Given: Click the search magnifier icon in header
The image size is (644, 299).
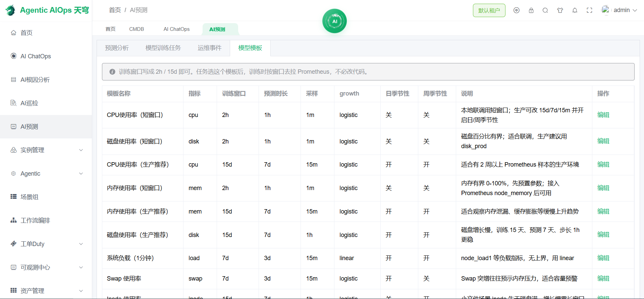Looking at the screenshot, I should 545,10.
